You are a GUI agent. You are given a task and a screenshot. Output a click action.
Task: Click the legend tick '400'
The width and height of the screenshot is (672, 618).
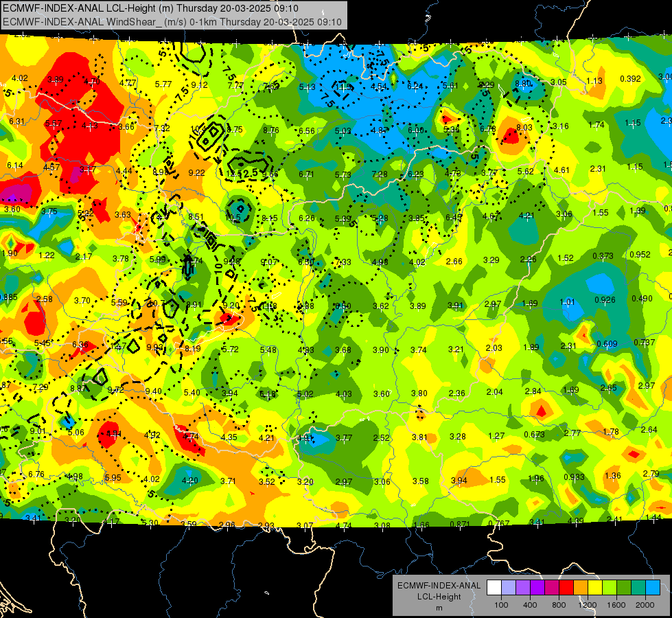530,605
